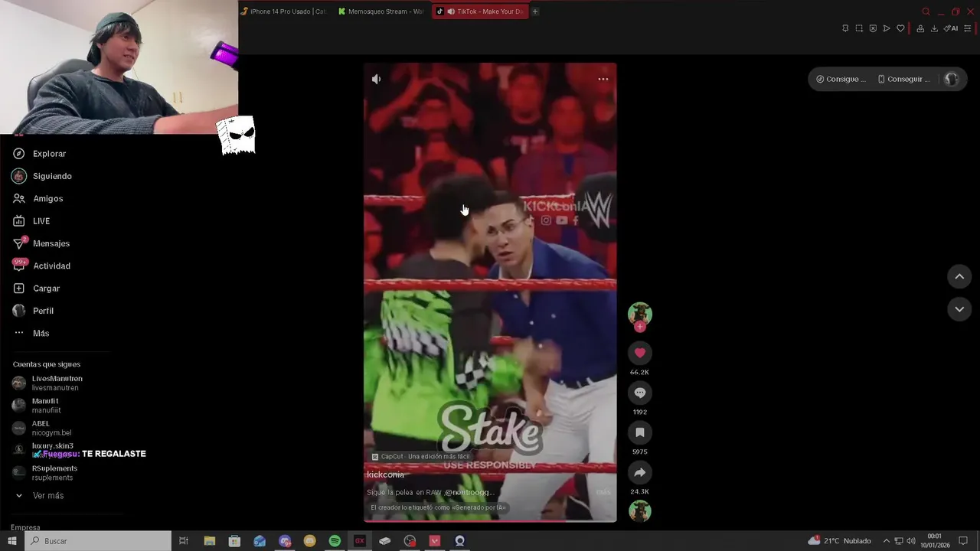Open snapshot capture tool
The width and height of the screenshot is (980, 551).
(x=859, y=28)
